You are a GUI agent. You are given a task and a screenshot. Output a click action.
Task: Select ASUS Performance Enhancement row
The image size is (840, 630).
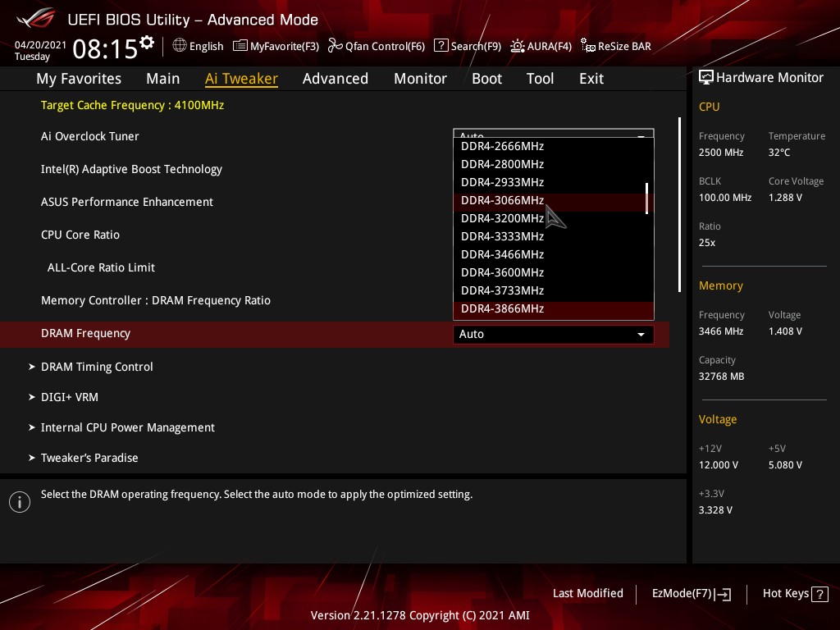click(x=127, y=202)
